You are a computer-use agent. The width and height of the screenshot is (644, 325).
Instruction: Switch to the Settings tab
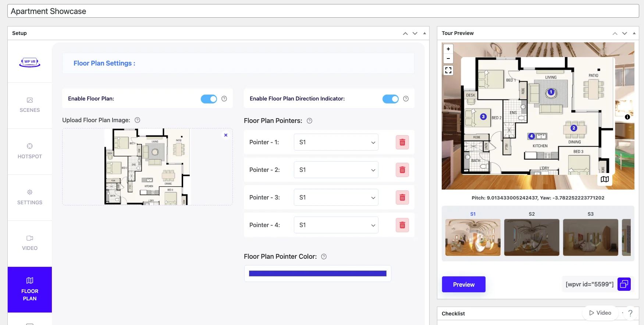click(x=30, y=198)
